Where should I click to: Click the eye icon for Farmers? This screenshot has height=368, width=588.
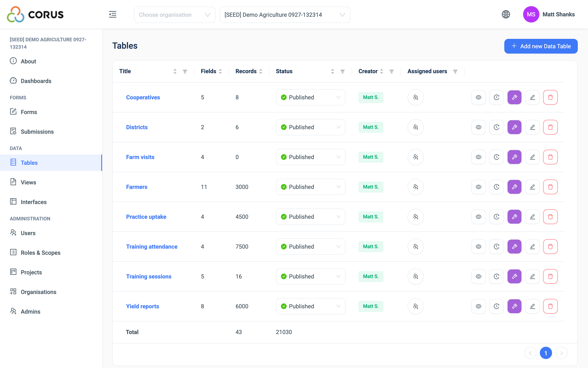(x=478, y=187)
